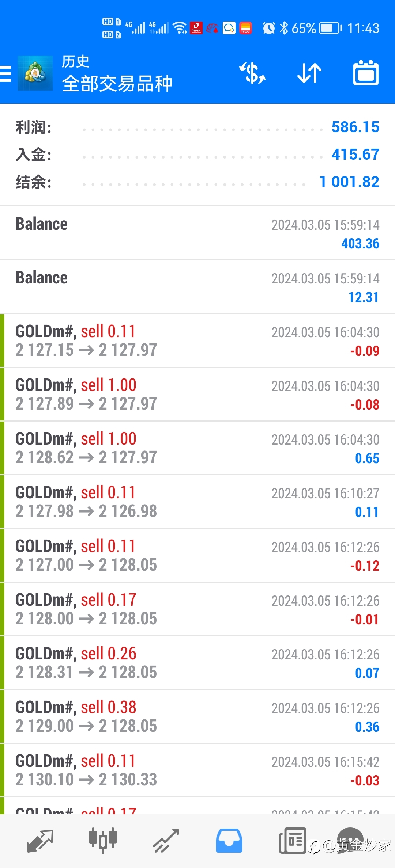This screenshot has width=395, height=868.
Task: Open the hamburger side menu
Action: pos(5,73)
